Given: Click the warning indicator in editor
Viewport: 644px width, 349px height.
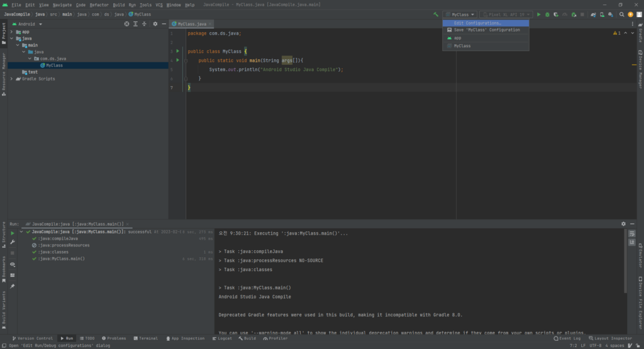Looking at the screenshot, I should [x=617, y=33].
